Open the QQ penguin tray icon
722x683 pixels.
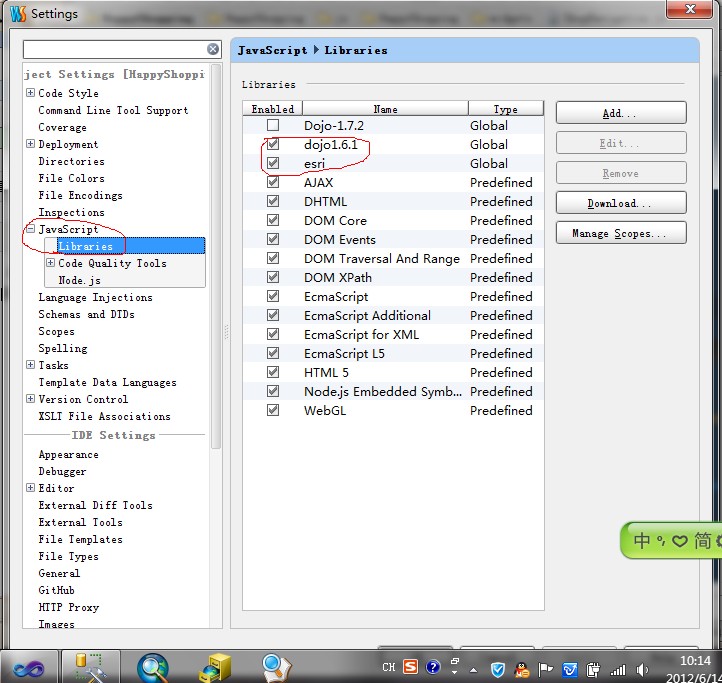[522, 669]
